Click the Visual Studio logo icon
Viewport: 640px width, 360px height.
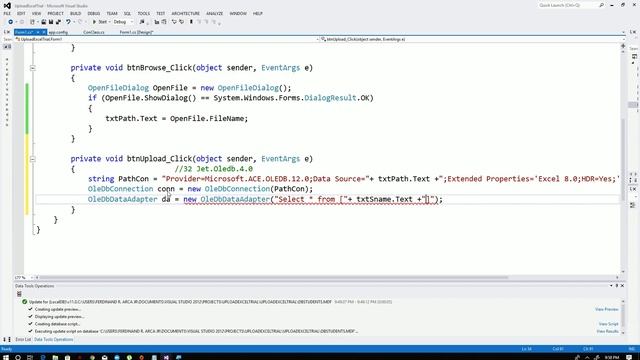click(x=7, y=5)
